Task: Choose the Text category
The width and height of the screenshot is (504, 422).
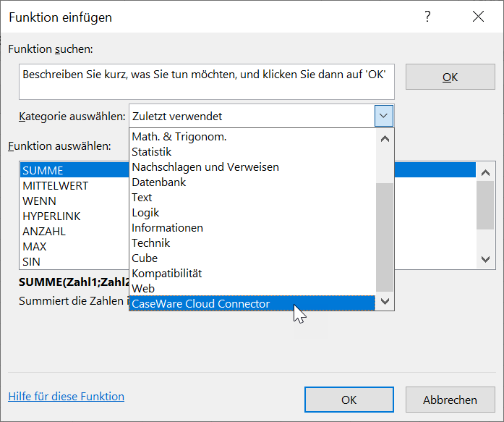Action: click(x=252, y=197)
